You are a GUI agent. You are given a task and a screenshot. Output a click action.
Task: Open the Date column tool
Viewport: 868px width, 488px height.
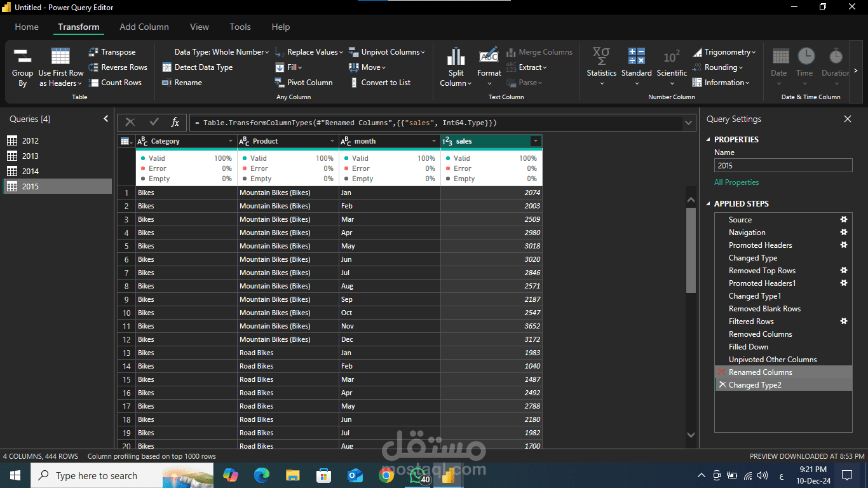779,67
